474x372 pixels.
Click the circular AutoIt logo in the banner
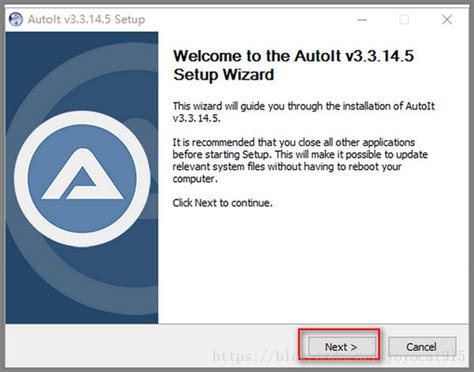(x=82, y=179)
